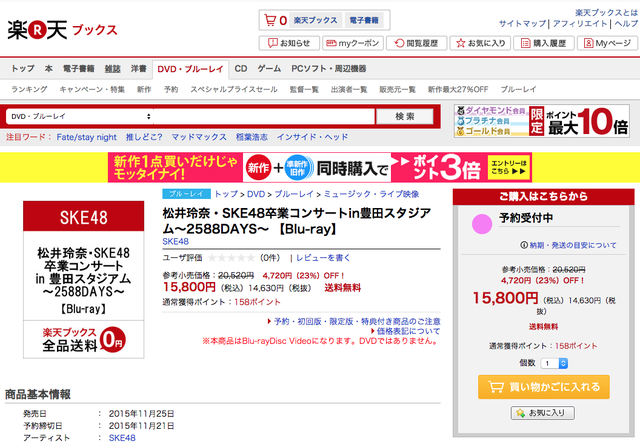Click the search text input field
The image size is (640, 444).
(264, 116)
